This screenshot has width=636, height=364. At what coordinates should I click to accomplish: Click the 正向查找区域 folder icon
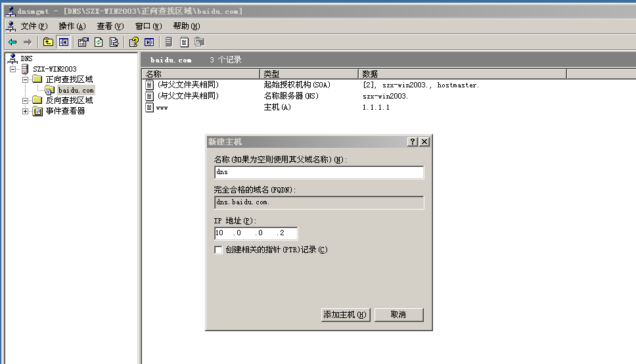(37, 79)
